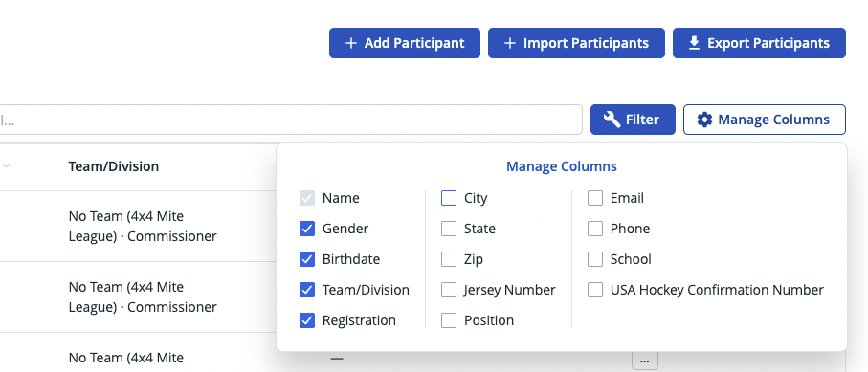The height and width of the screenshot is (372, 868).
Task: Check the Jersey Number column option
Action: point(449,290)
